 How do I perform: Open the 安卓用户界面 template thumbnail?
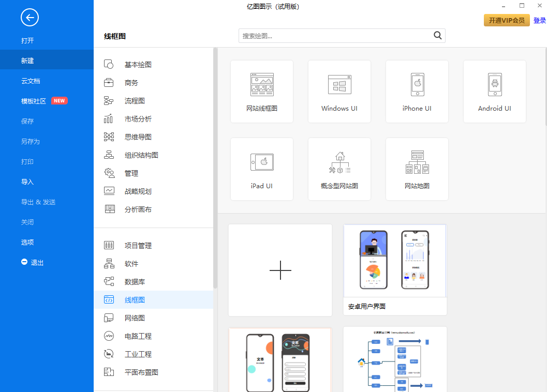(395, 270)
